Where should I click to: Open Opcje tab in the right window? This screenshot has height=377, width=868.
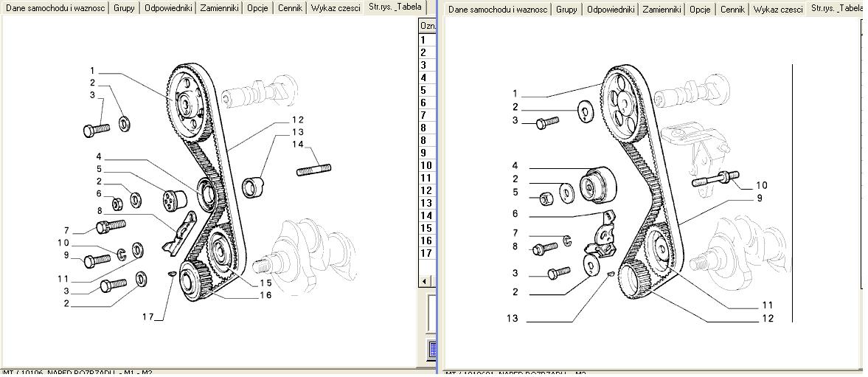coord(700,10)
